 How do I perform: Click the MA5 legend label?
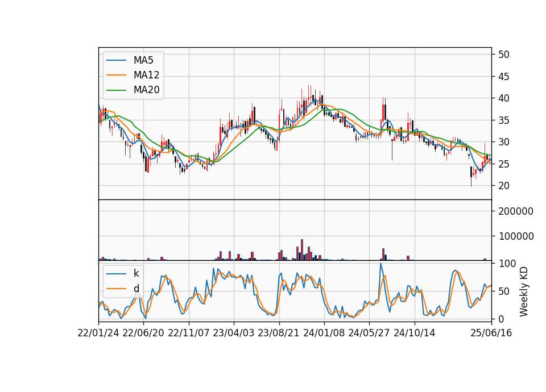(x=143, y=60)
